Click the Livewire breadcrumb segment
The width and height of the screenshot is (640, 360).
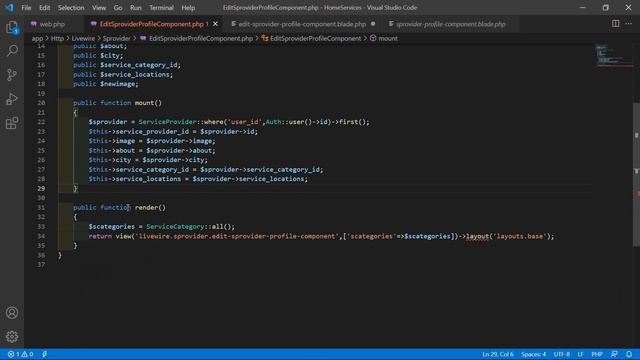point(83,38)
